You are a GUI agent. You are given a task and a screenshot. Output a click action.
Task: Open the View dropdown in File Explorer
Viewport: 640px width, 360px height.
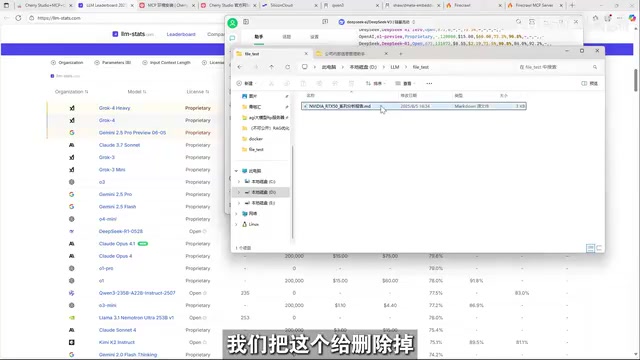coord(405,83)
